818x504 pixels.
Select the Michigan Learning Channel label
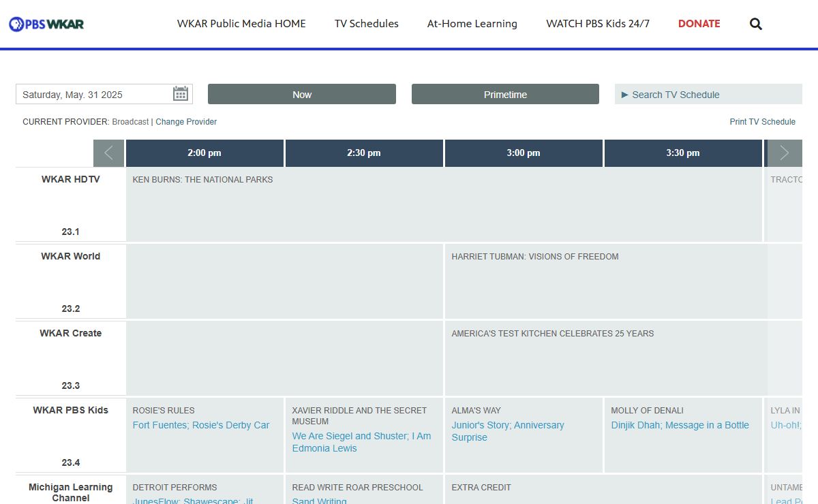click(71, 493)
